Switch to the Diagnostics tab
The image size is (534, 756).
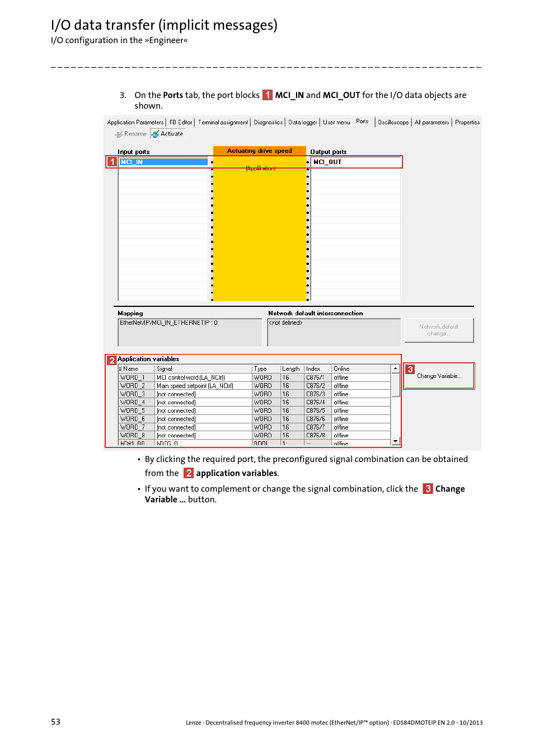268,122
